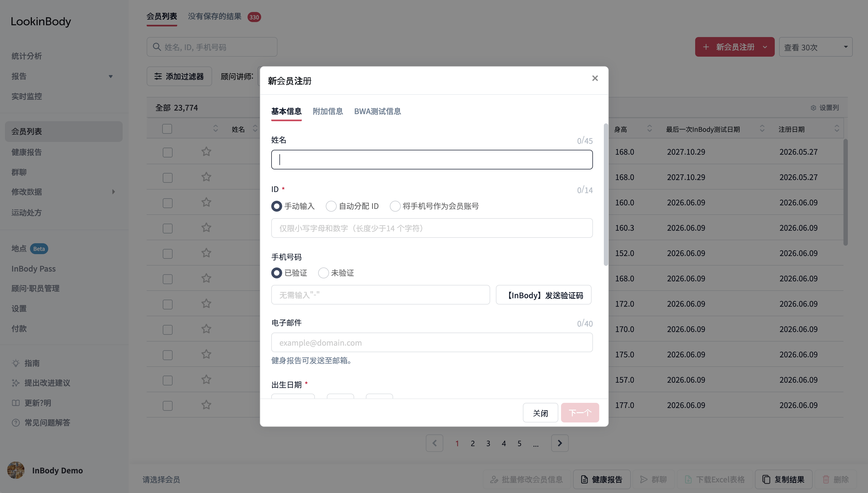Click the 电子邮件 input field
Screen dimensions: 868x493
(432, 342)
